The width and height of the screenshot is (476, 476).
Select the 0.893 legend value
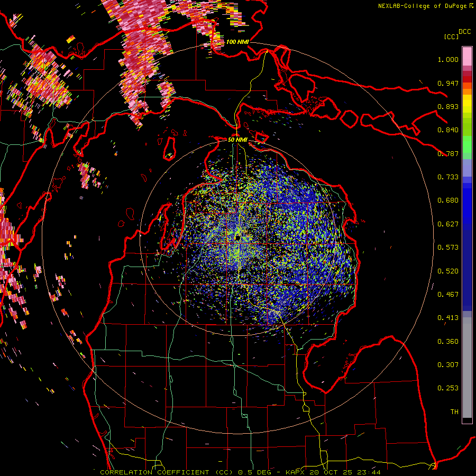click(x=448, y=106)
